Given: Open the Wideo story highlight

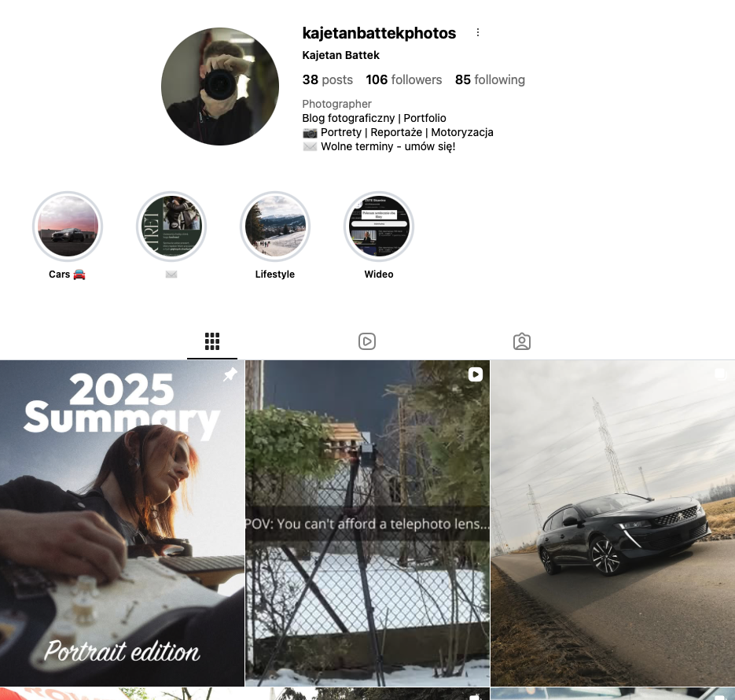Looking at the screenshot, I should (379, 227).
